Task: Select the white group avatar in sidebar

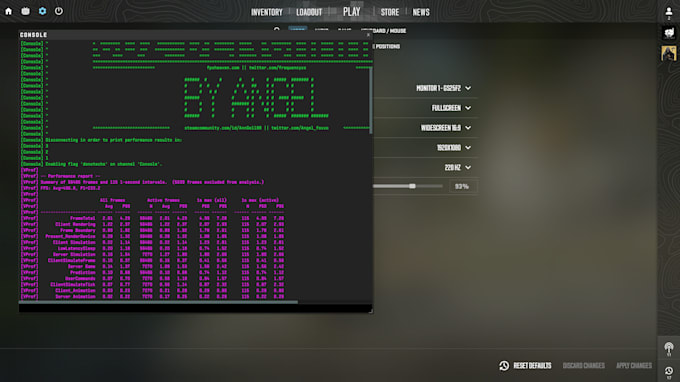Action: (669, 33)
